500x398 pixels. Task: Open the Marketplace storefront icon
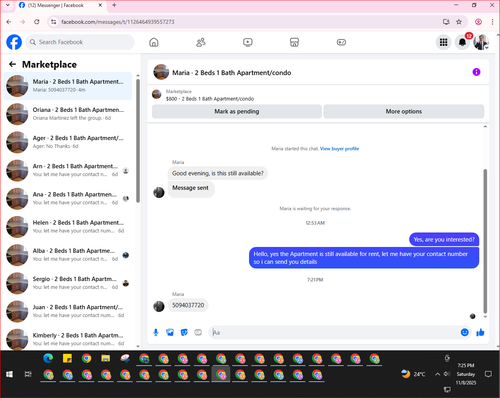click(294, 42)
